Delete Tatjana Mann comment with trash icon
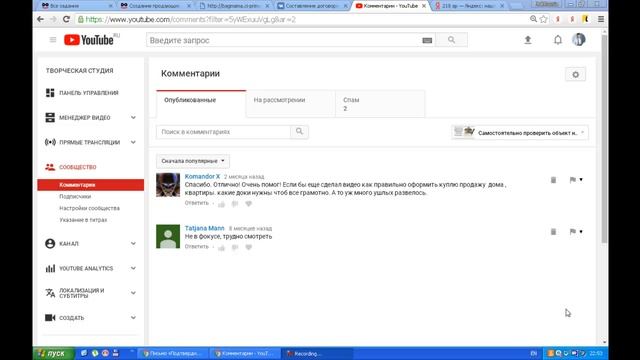This screenshot has width=640, height=360. click(553, 232)
